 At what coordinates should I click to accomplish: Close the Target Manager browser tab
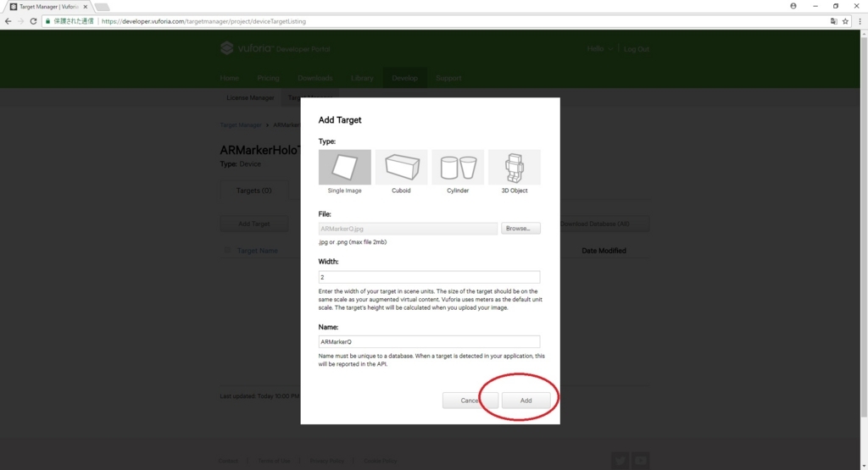click(86, 7)
